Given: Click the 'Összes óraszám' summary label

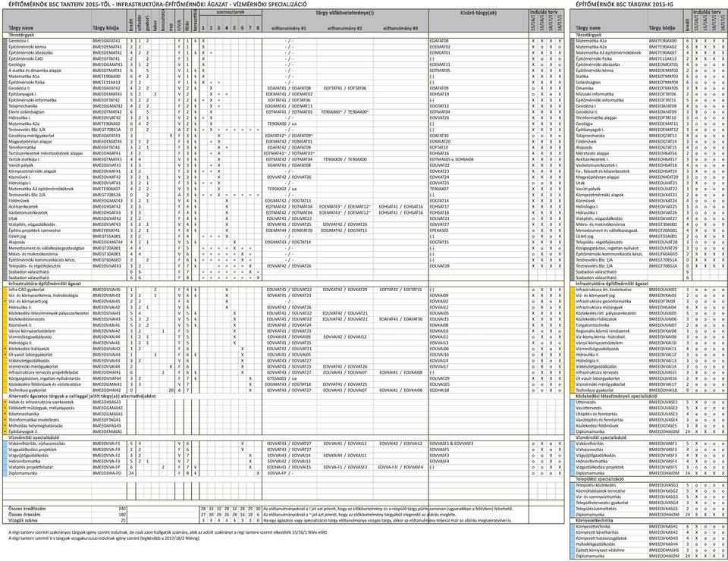Looking at the screenshot, I should tap(24, 515).
